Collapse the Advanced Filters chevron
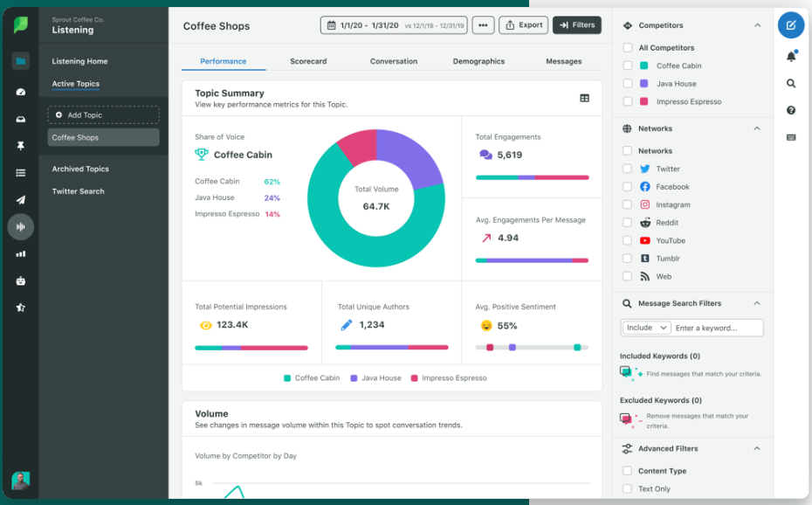Viewport: 812px width, 505px height. point(757,448)
